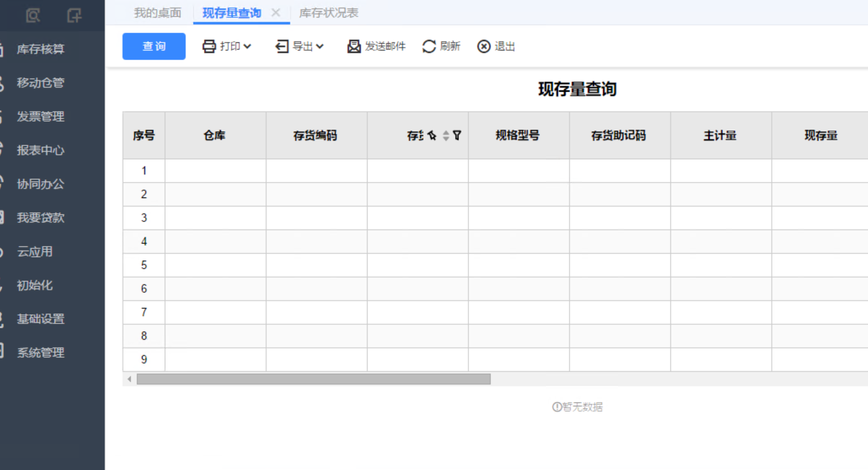The height and width of the screenshot is (470, 868).
Task: Click the 仓库 column header
Action: (215, 135)
